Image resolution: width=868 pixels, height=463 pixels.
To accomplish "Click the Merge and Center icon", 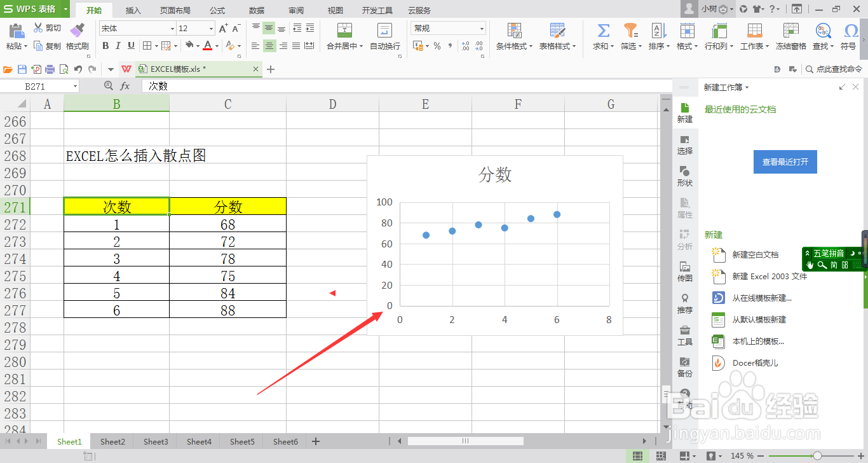I will [344, 31].
